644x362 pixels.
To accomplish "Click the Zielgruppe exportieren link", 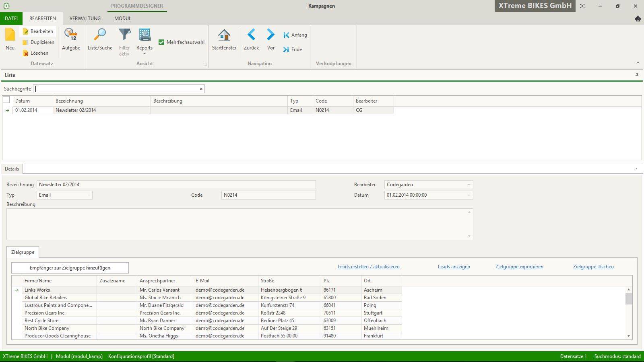I will click(519, 267).
